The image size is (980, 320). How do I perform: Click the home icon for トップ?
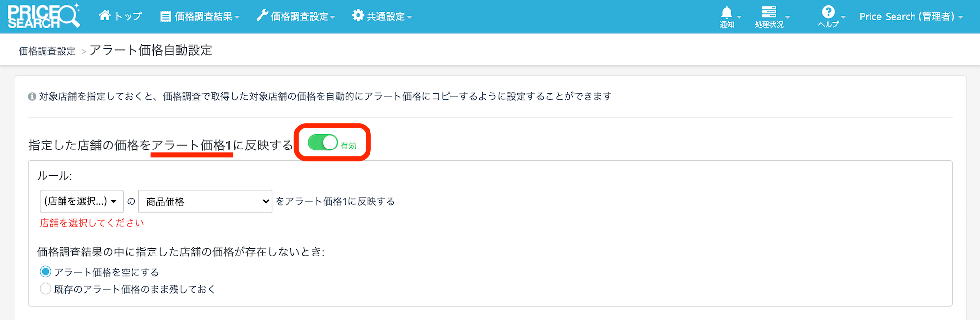(x=105, y=16)
